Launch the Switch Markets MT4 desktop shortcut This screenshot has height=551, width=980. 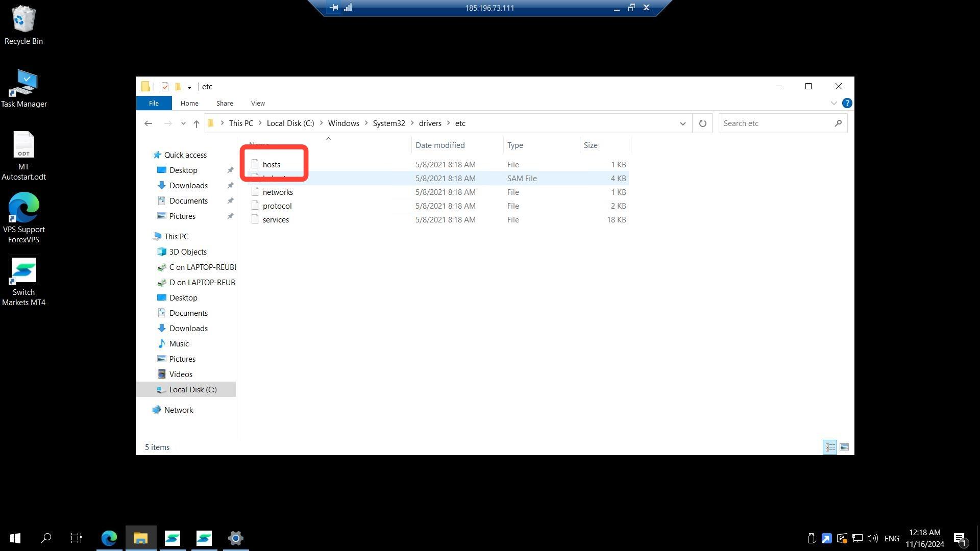pos(23,281)
